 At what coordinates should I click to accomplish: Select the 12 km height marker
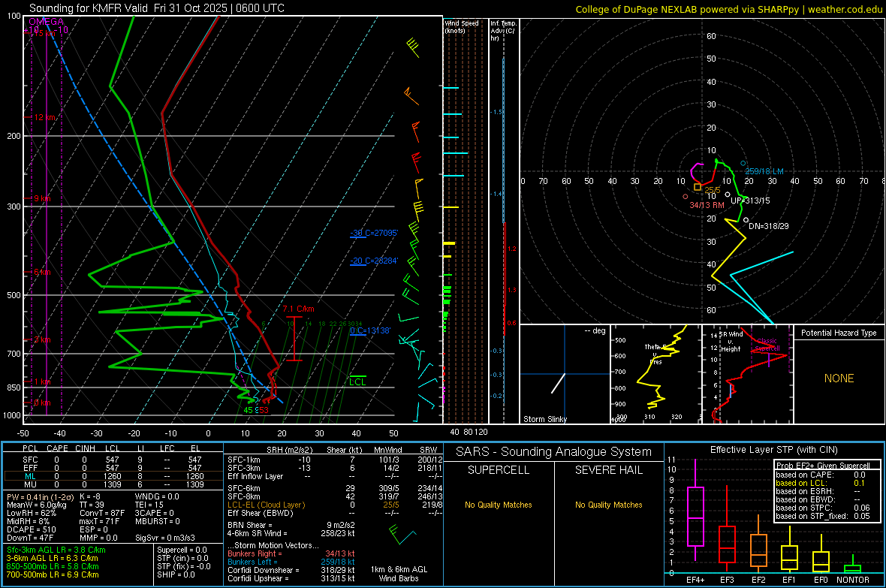[45, 118]
